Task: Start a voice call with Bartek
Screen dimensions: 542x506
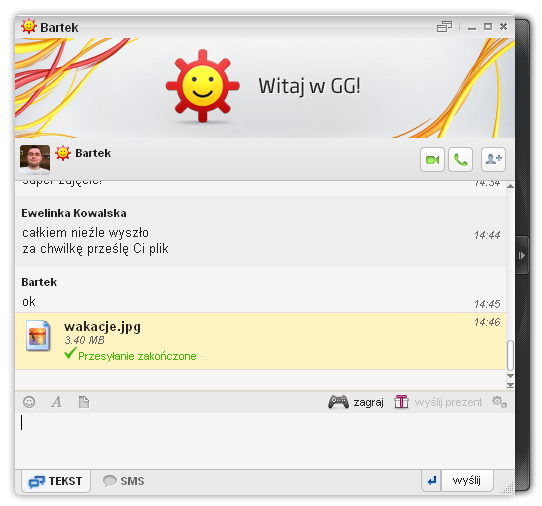Action: coord(460,159)
